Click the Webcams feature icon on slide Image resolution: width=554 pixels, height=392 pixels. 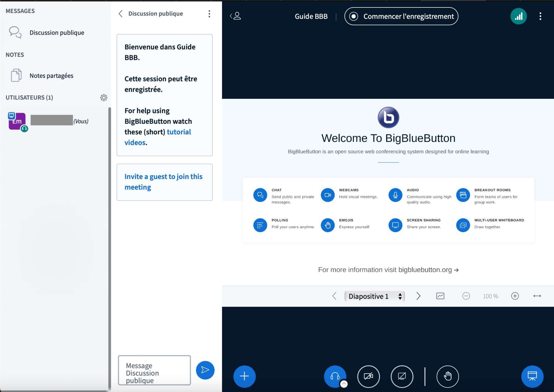click(x=328, y=195)
